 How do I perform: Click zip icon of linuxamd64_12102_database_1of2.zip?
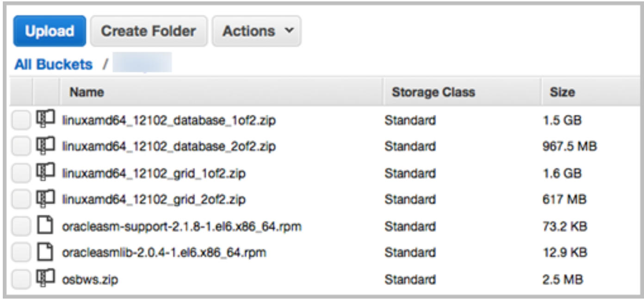click(x=45, y=119)
